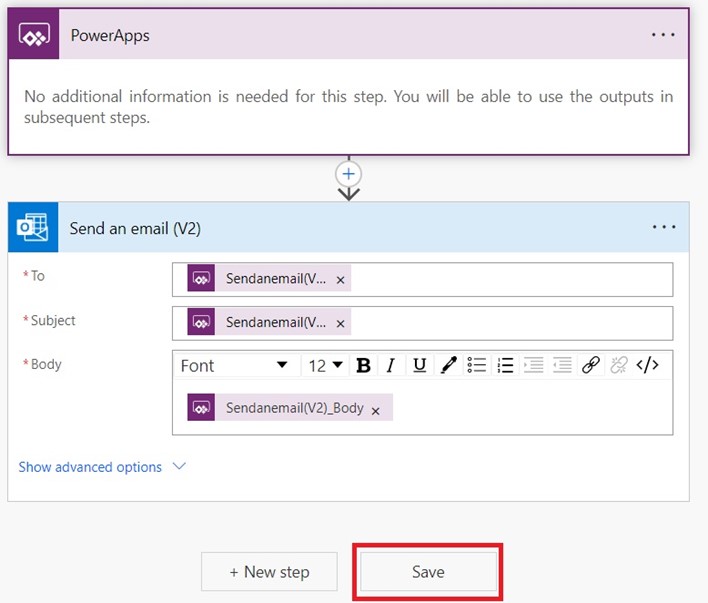Insert a bulleted list in Body
Viewport: 708px width, 603px height.
pyautogui.click(x=477, y=366)
